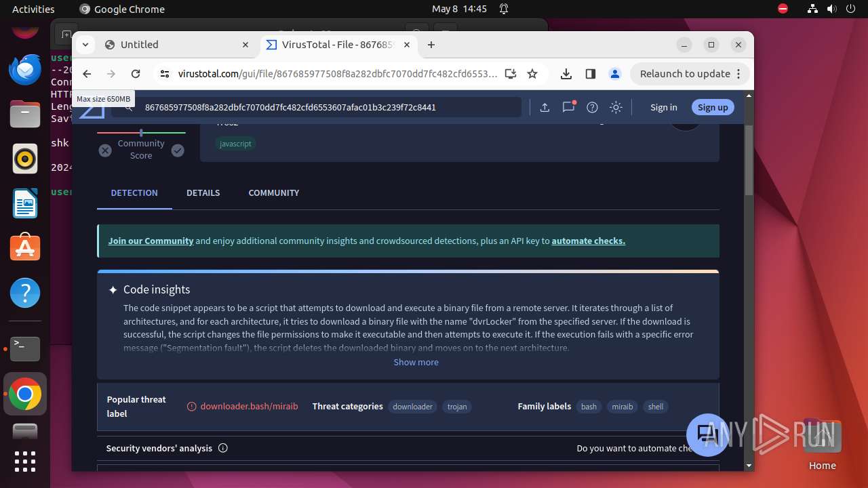Select the VirusTotal File tab
This screenshot has width=868, height=488.
coord(338,45)
